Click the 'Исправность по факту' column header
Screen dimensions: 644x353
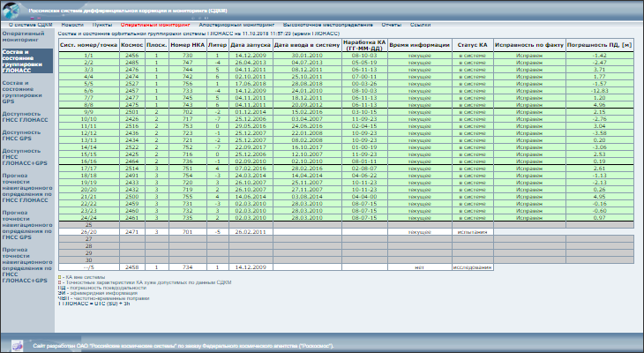coord(529,45)
